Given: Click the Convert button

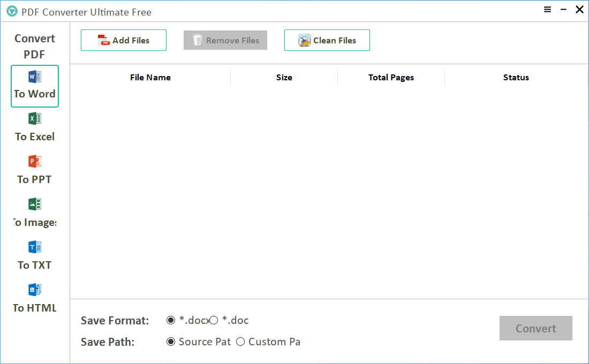Looking at the screenshot, I should coord(535,328).
